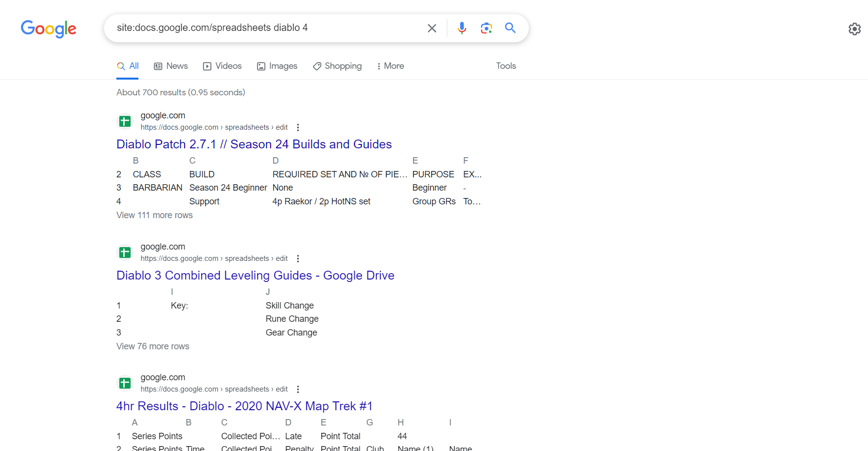Click the Google logo

pos(49,28)
